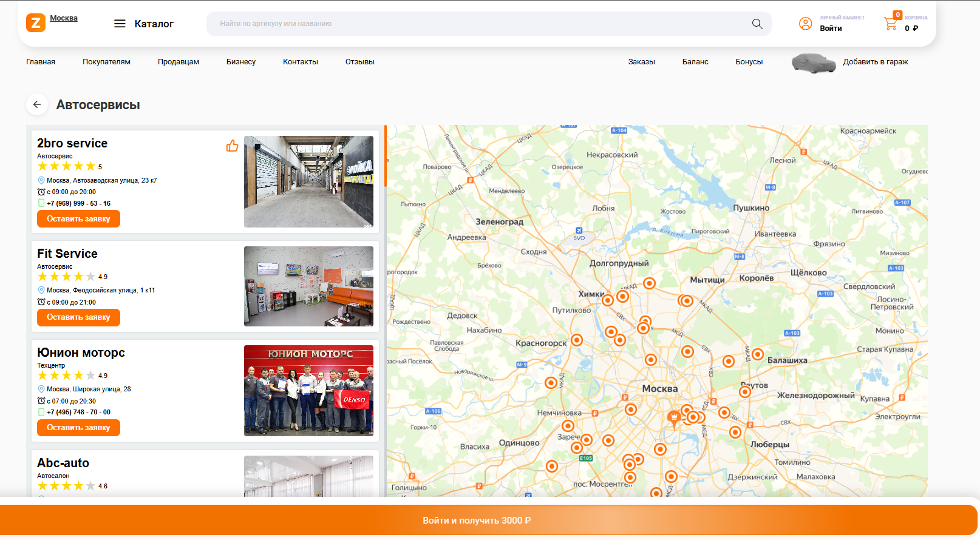Open the Юнион моторс photo thumbnail
980x543 pixels.
coord(308,390)
